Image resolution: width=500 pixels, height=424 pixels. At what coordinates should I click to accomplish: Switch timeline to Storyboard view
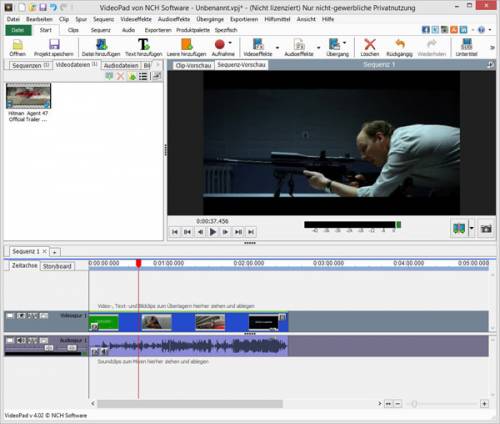[x=57, y=266]
